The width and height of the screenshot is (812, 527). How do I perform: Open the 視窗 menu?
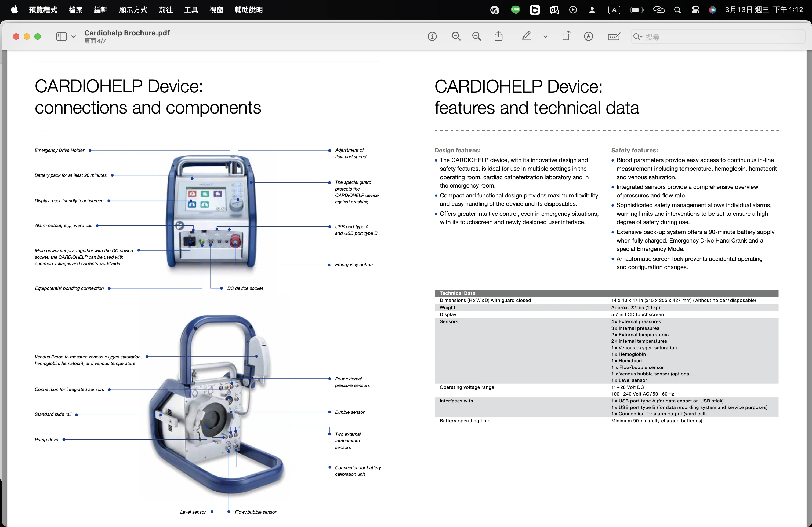pos(216,10)
